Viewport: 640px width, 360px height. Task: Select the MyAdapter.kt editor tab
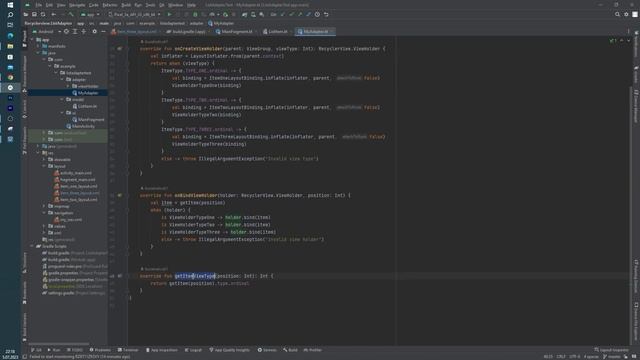click(x=316, y=31)
